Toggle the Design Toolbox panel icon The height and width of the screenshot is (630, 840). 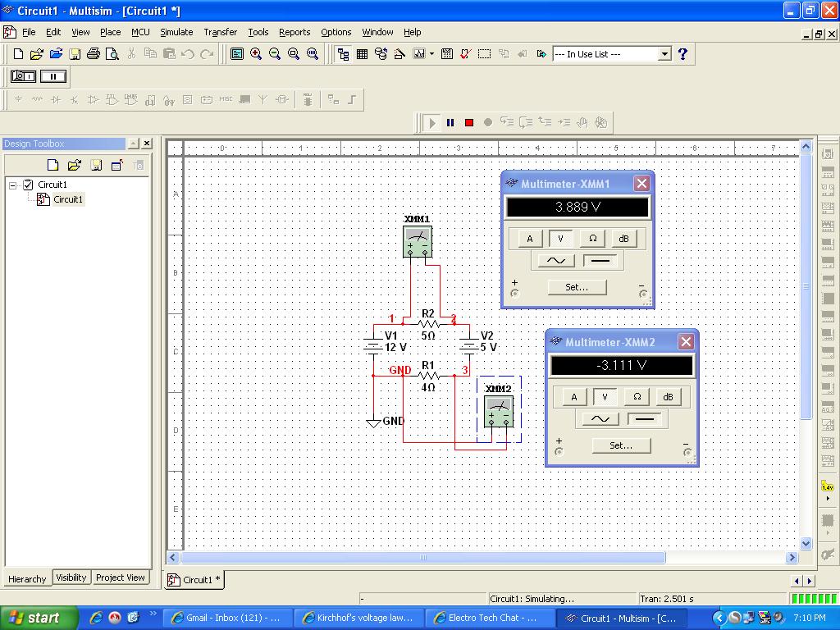point(344,53)
